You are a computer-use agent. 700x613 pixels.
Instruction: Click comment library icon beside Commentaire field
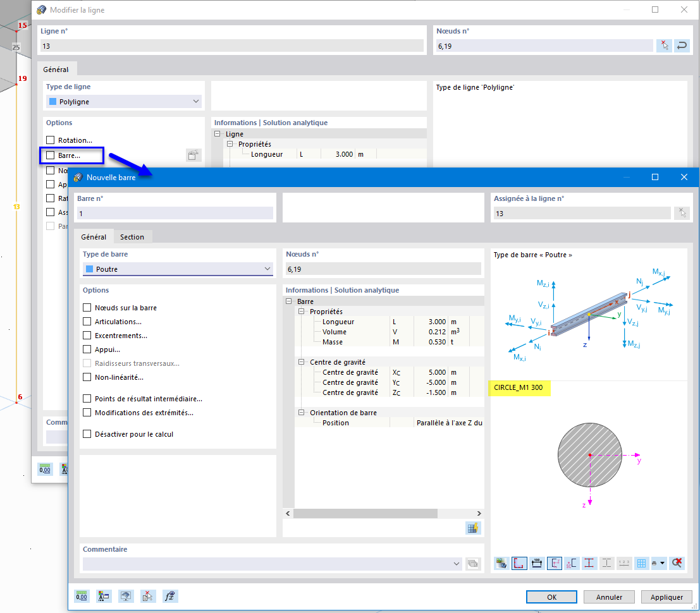tap(473, 564)
